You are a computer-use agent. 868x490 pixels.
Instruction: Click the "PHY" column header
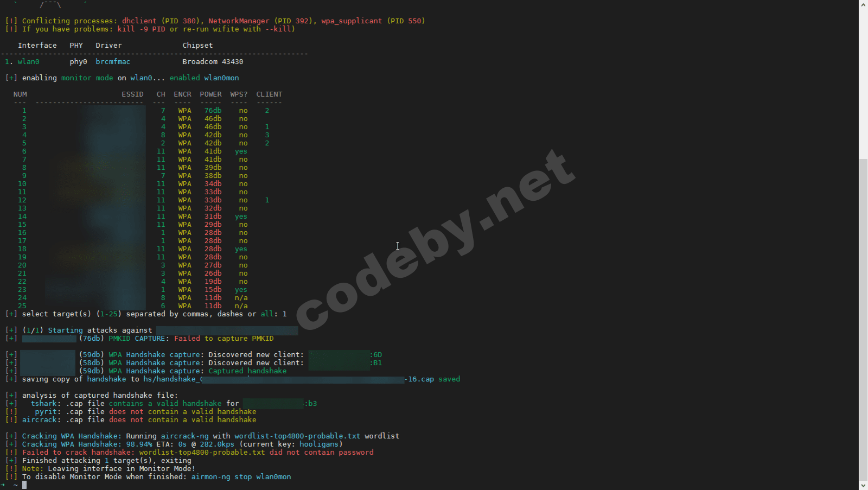tap(76, 46)
